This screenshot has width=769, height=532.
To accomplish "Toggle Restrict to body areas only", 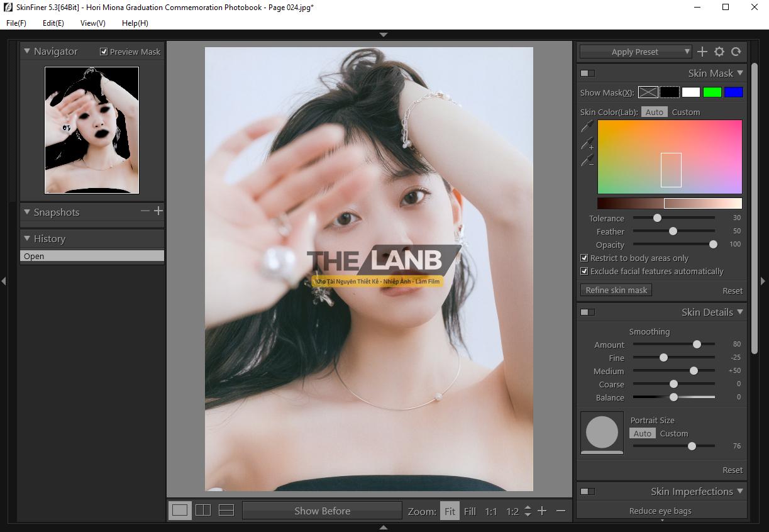I will click(x=584, y=258).
